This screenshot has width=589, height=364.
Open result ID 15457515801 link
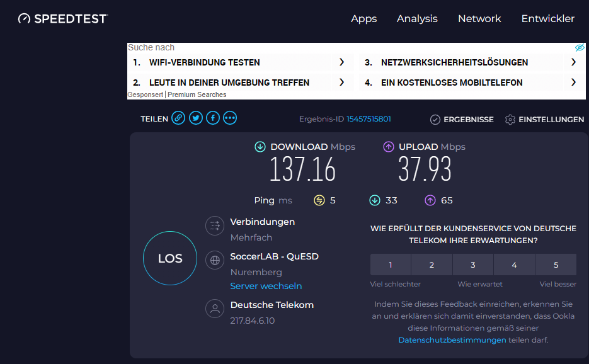(x=369, y=119)
